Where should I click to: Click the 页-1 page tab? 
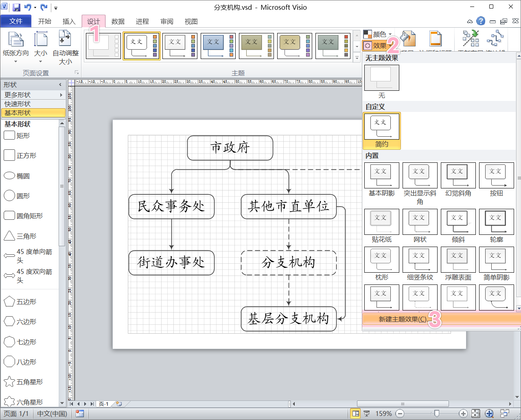pyautogui.click(x=104, y=404)
